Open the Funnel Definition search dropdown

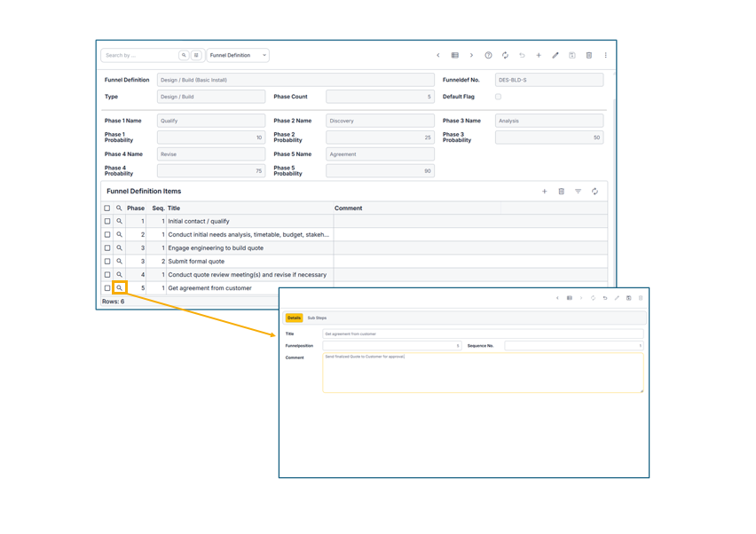pyautogui.click(x=238, y=55)
